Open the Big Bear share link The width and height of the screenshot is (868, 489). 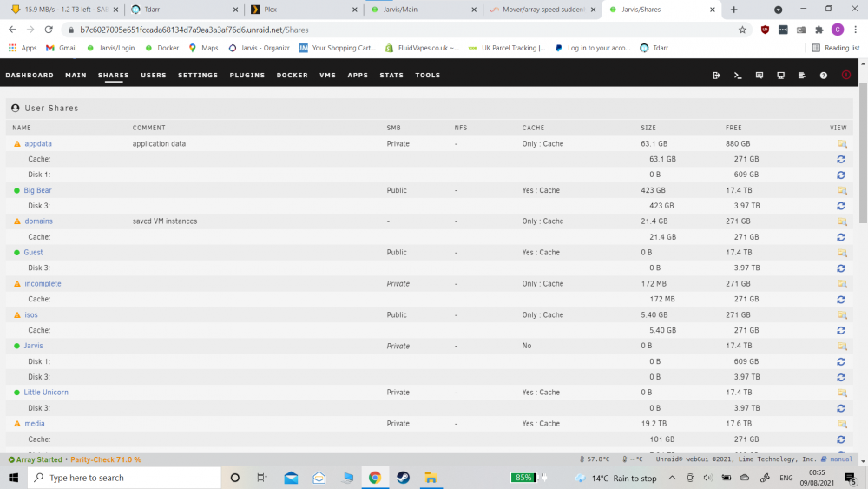[x=37, y=190]
